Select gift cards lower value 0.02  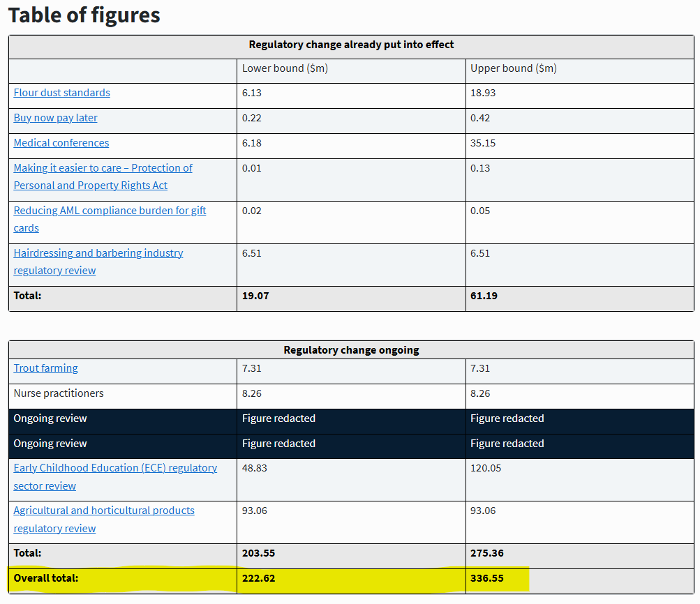(x=252, y=211)
